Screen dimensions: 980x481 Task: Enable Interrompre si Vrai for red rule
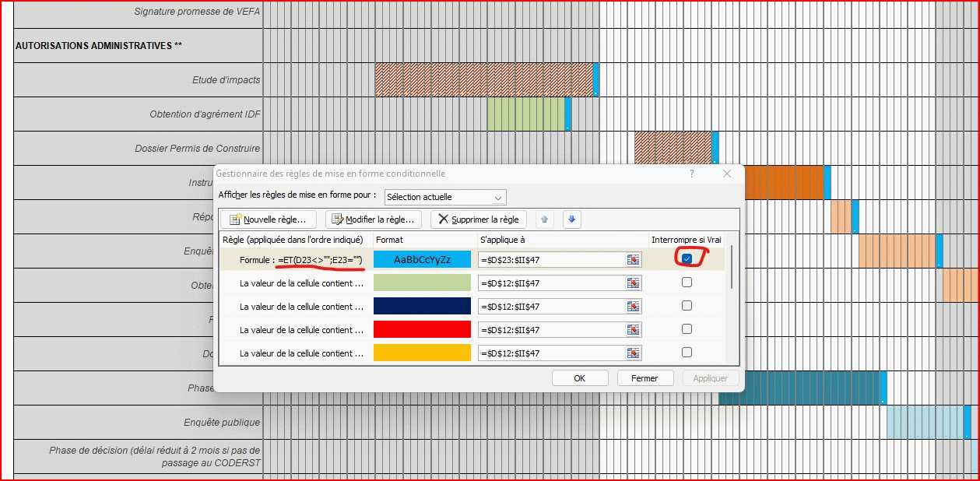coord(687,329)
